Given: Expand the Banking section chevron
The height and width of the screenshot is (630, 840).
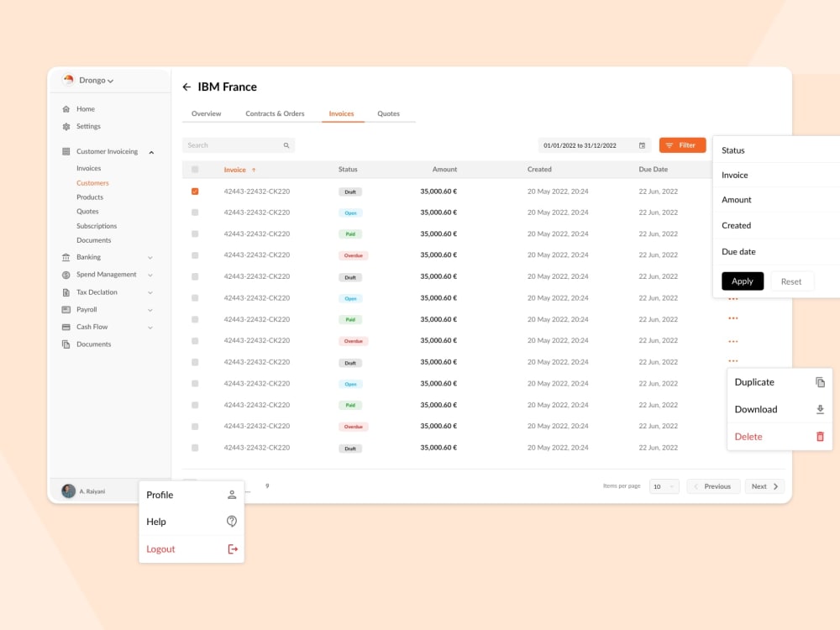Looking at the screenshot, I should pyautogui.click(x=150, y=258).
